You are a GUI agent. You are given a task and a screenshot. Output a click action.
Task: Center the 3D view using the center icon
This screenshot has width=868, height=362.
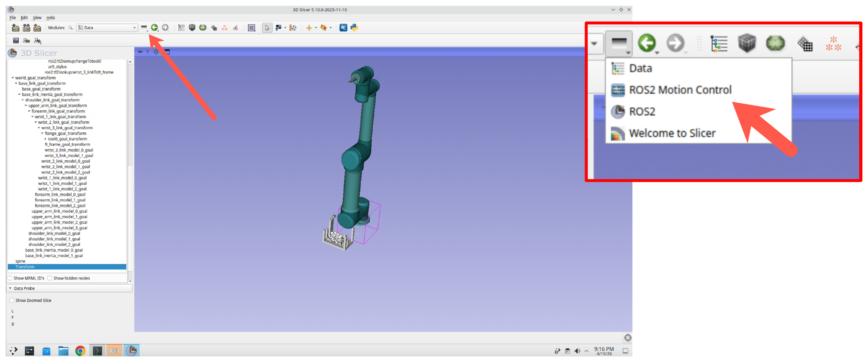coord(156,52)
